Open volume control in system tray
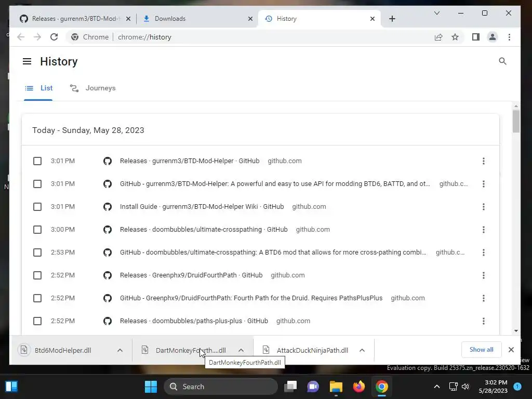Screen dimensions: 532x399 465,387
